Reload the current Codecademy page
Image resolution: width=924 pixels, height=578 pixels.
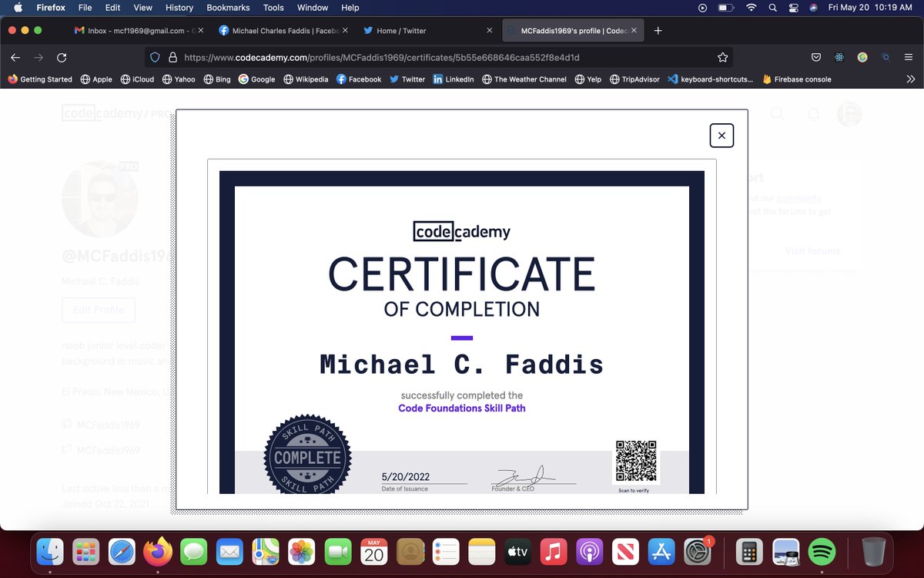pyautogui.click(x=62, y=57)
